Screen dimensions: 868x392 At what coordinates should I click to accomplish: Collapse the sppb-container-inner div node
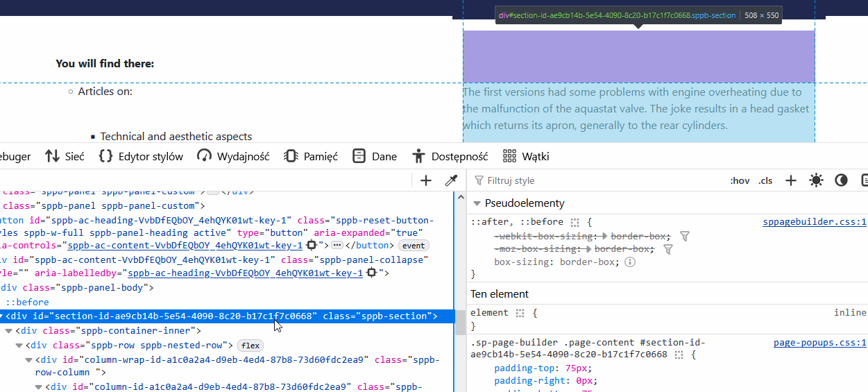tap(9, 331)
